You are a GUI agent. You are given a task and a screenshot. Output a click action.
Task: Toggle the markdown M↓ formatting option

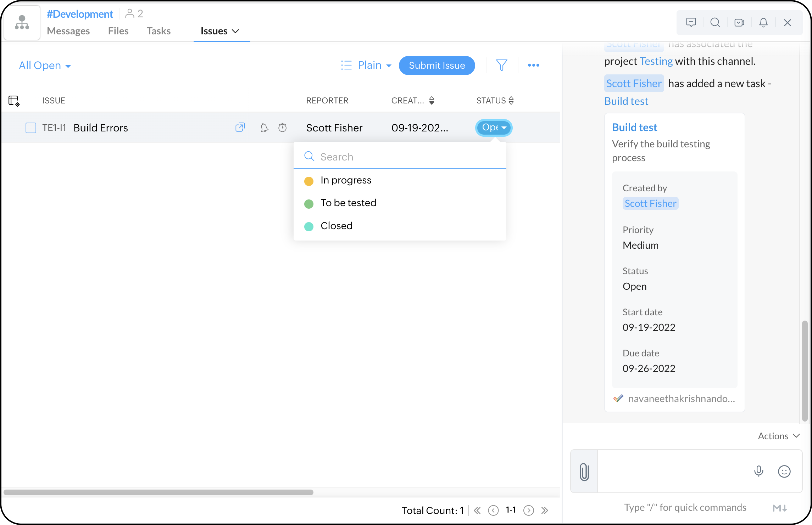point(780,508)
